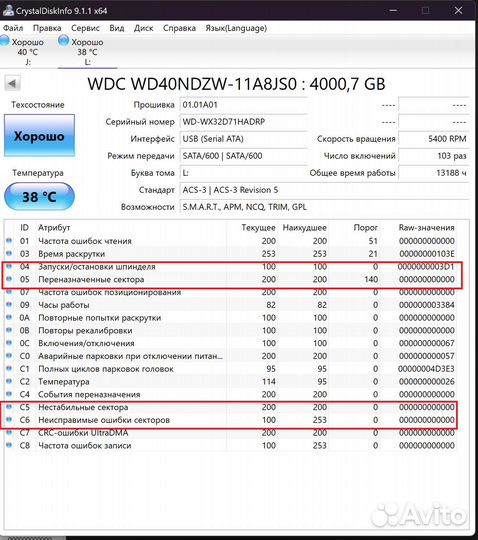Click the Raw-значения column header
Viewport: 478px width, 540px height.
tap(426, 228)
